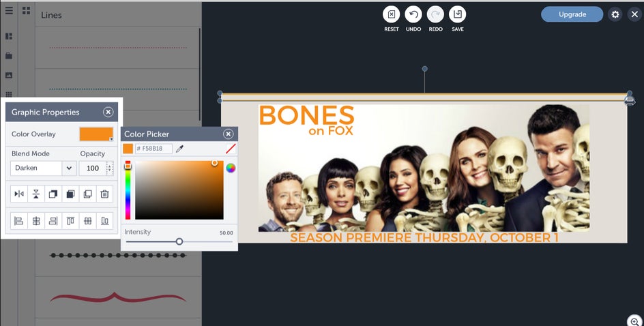Select the red dotted line graphic
Viewport: 644px width, 326px height.
tap(118, 48)
